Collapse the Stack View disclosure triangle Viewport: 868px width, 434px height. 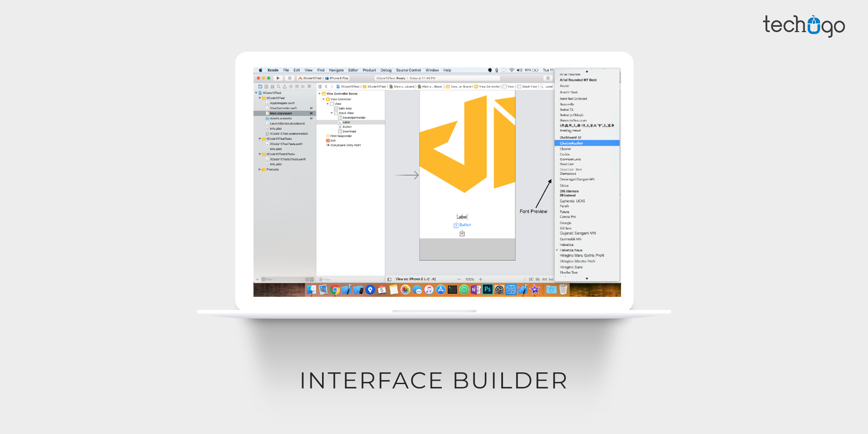point(332,113)
